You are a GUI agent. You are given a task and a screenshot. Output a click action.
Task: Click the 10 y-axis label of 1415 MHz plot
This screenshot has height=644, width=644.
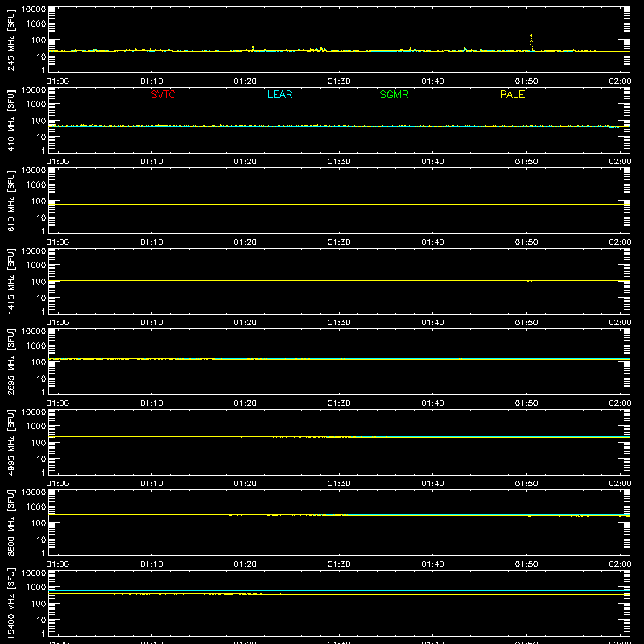coord(41,298)
